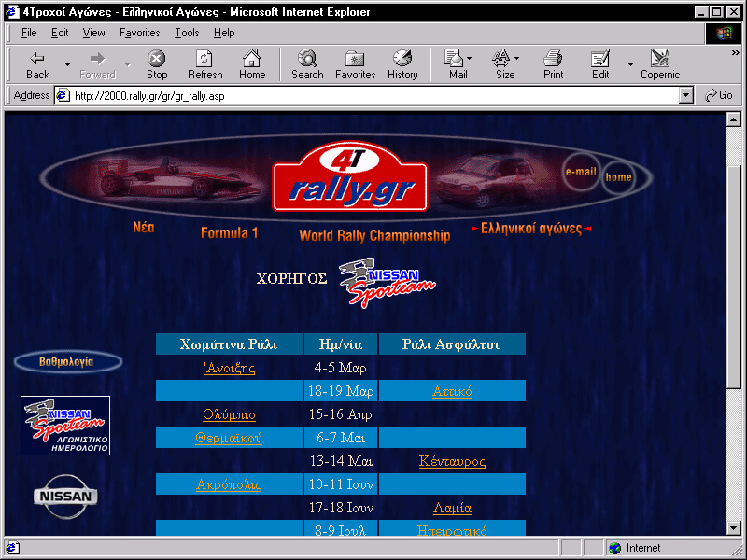Open the Back history dropdown arrow

67,64
